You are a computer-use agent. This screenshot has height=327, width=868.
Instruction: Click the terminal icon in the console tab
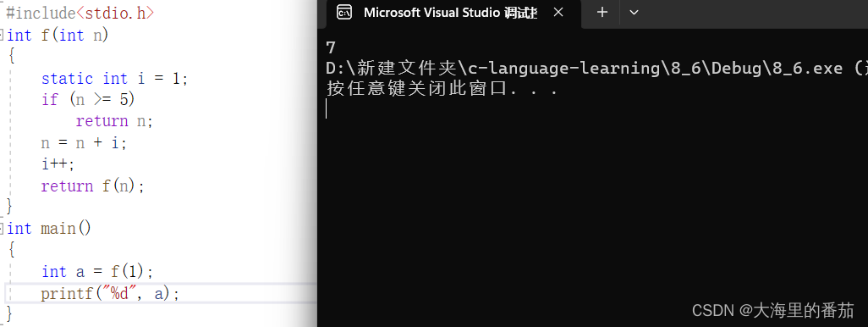[x=343, y=12]
